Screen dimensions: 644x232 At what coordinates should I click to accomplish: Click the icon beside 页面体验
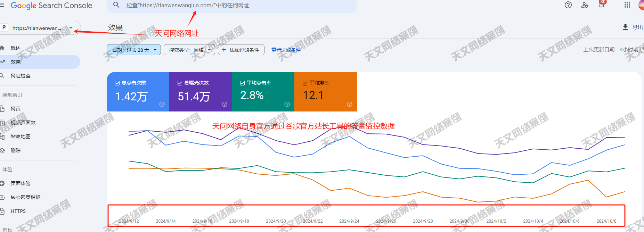tap(2, 183)
